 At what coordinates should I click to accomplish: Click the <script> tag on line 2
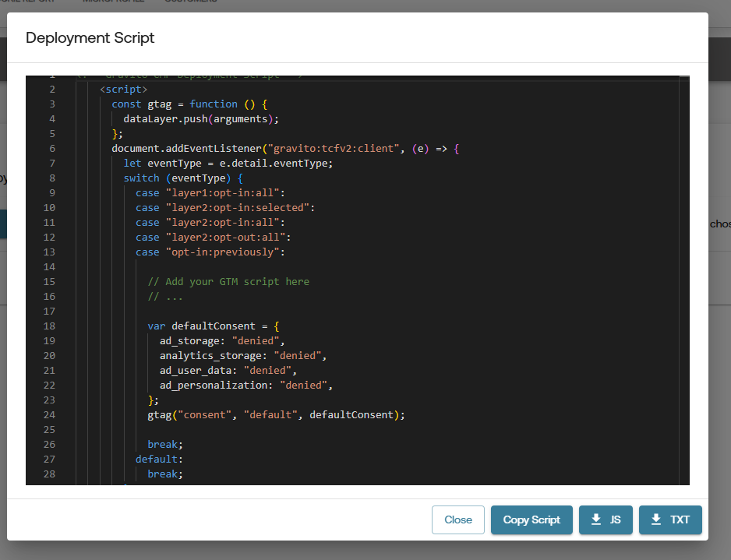124,89
